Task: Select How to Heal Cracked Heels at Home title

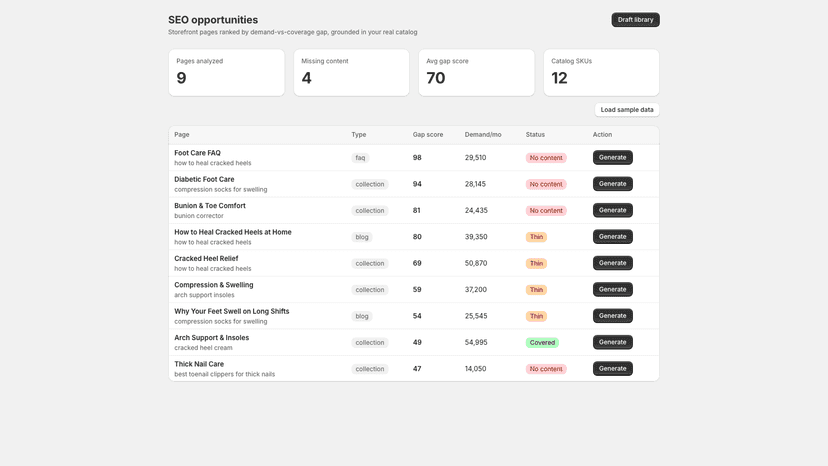Action: (233, 232)
